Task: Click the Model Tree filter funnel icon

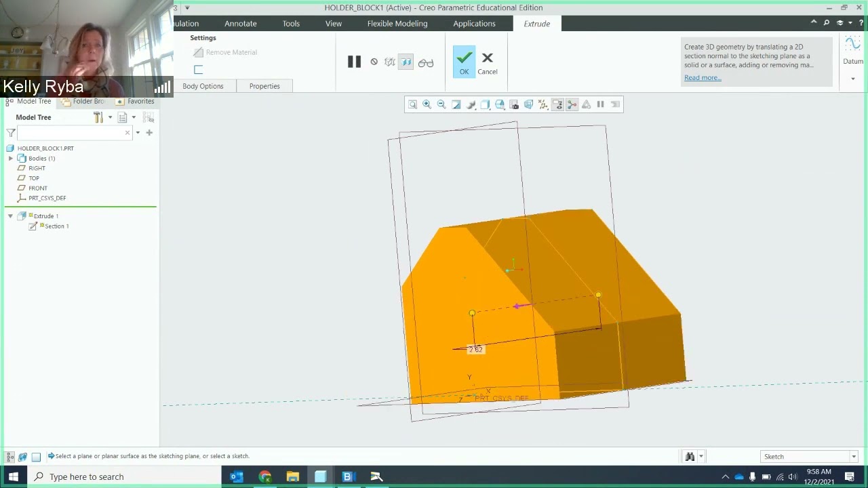Action: 11,133
